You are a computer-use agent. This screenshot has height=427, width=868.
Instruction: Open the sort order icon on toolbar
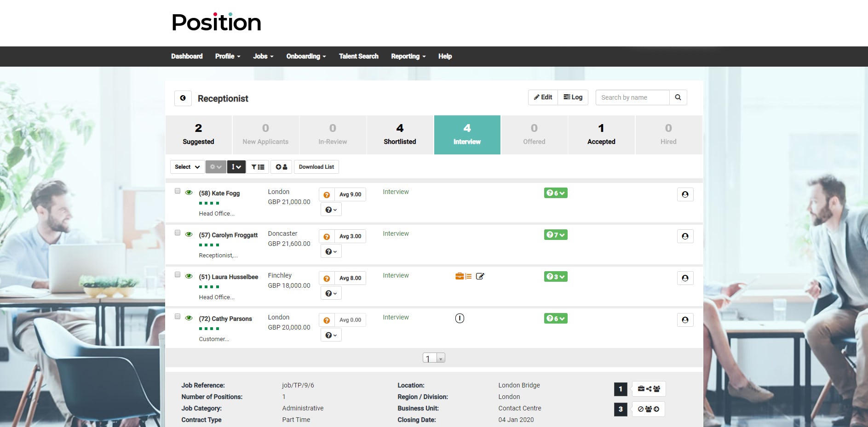[x=236, y=167]
